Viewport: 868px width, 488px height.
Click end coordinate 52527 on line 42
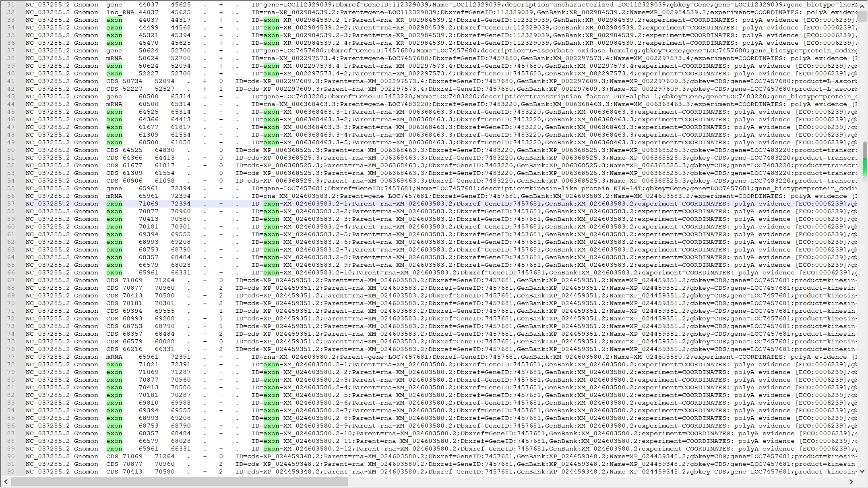[165, 89]
